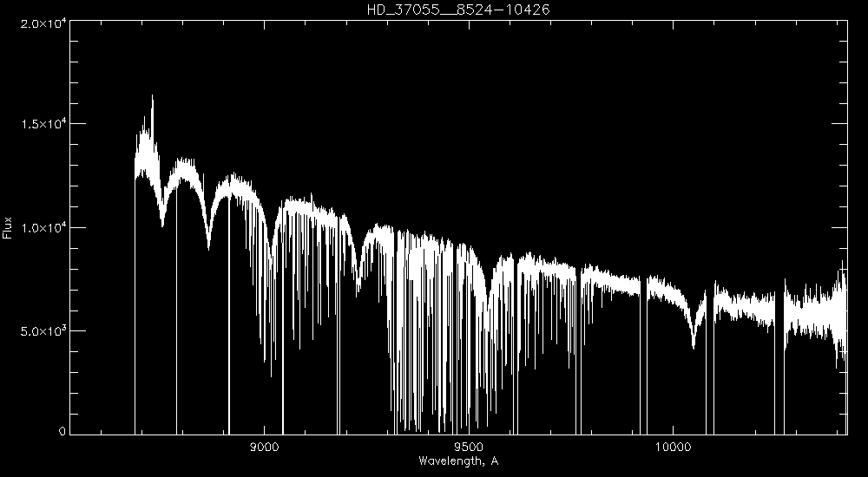Click the 1.0×10⁴ y-axis tick label
The image size is (868, 477).
tap(42, 227)
